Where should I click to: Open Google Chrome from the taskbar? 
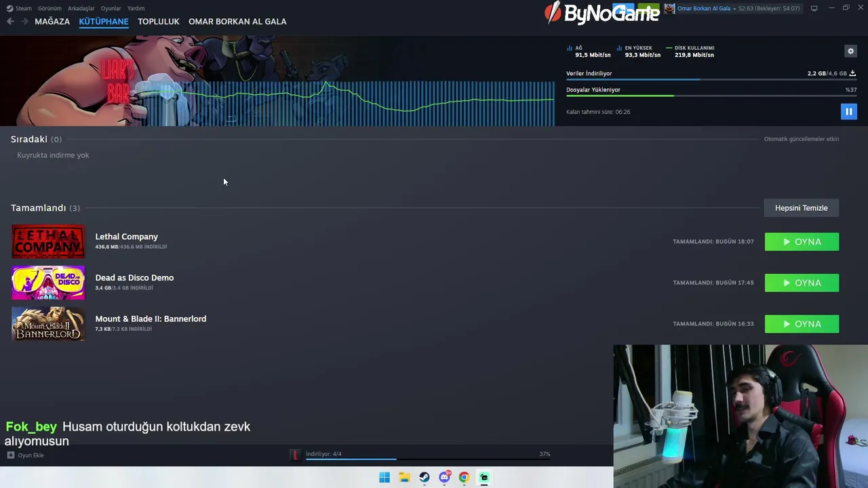tap(464, 477)
